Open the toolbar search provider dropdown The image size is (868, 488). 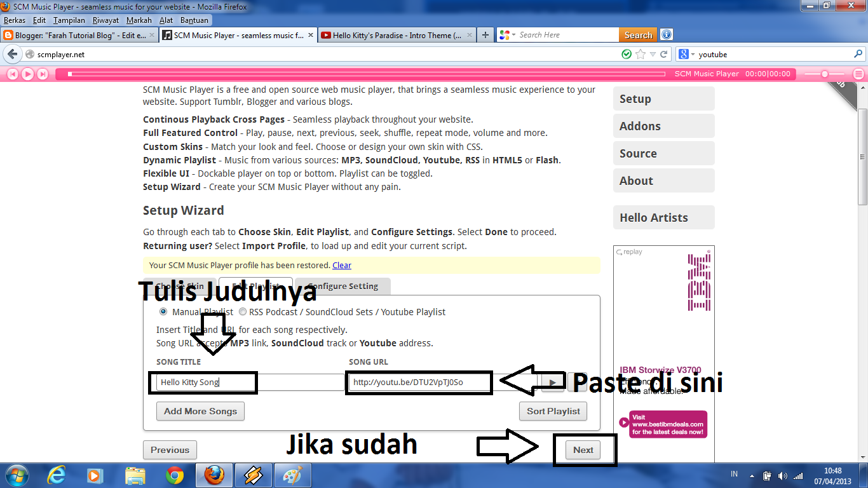click(508, 35)
